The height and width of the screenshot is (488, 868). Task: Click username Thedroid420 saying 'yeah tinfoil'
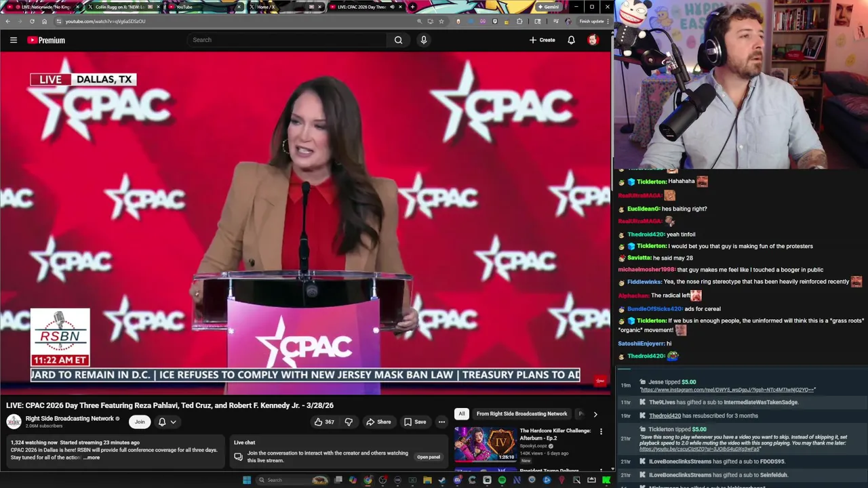646,235
